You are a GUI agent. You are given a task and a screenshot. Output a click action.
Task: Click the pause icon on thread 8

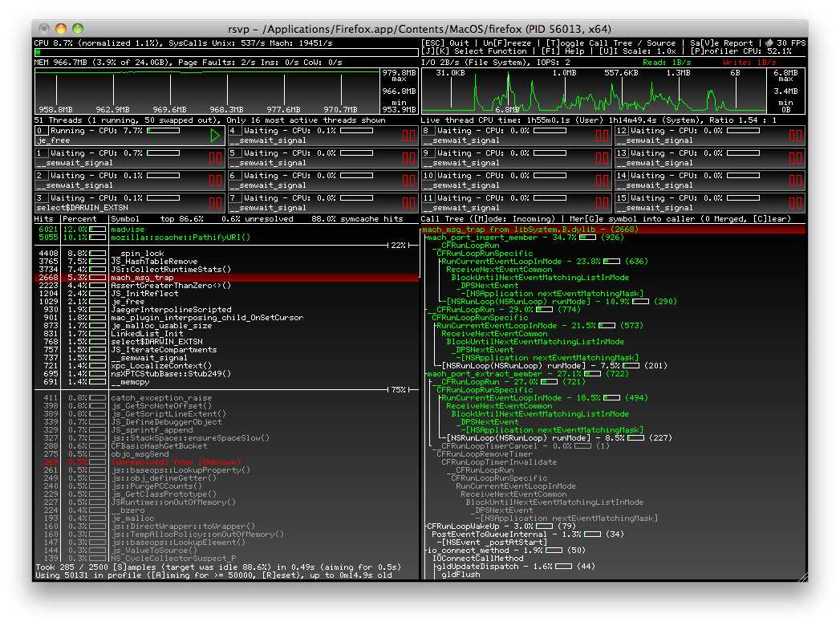coord(603,136)
